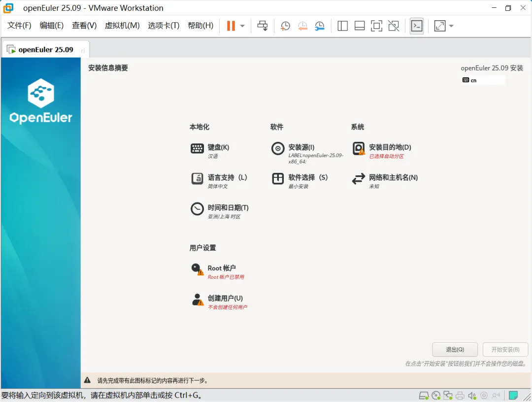532x402 pixels.
Task: Click the CD/DVD drive status icon
Action: (x=436, y=396)
